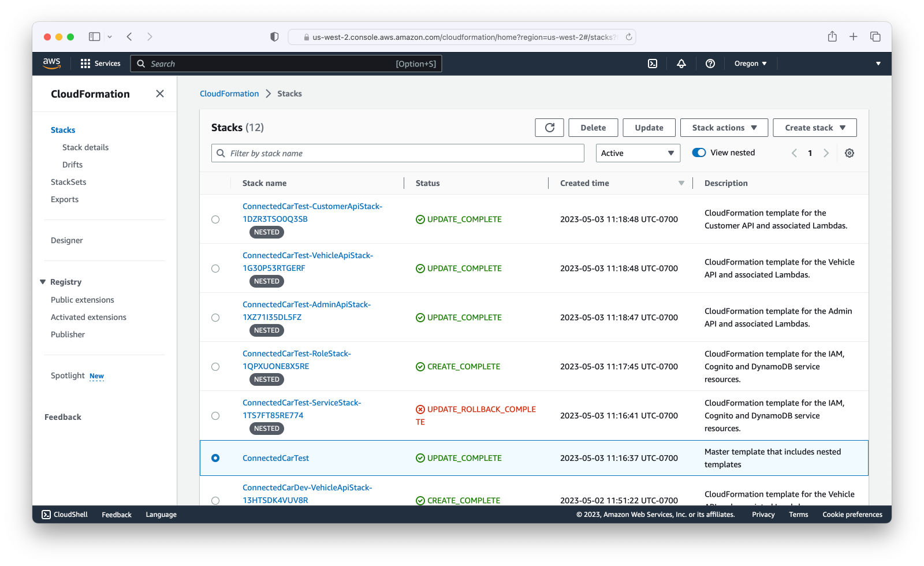924x566 pixels.
Task: Click the search magnifier in filter box
Action: 221,153
